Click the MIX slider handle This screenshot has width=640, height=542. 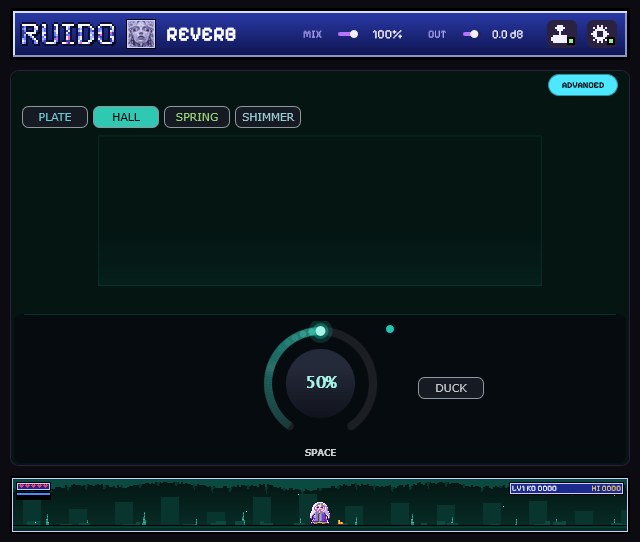[354, 34]
